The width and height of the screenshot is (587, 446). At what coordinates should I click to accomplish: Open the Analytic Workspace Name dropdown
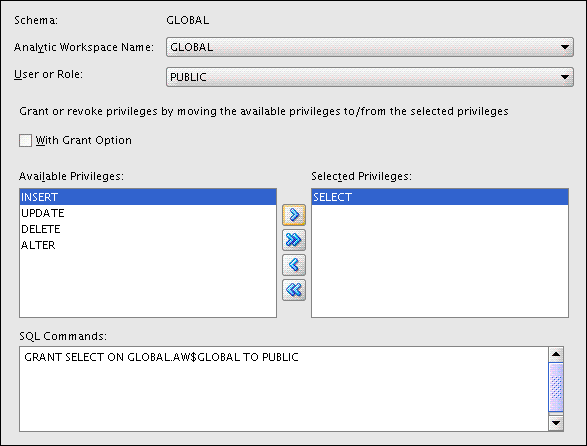click(370, 47)
